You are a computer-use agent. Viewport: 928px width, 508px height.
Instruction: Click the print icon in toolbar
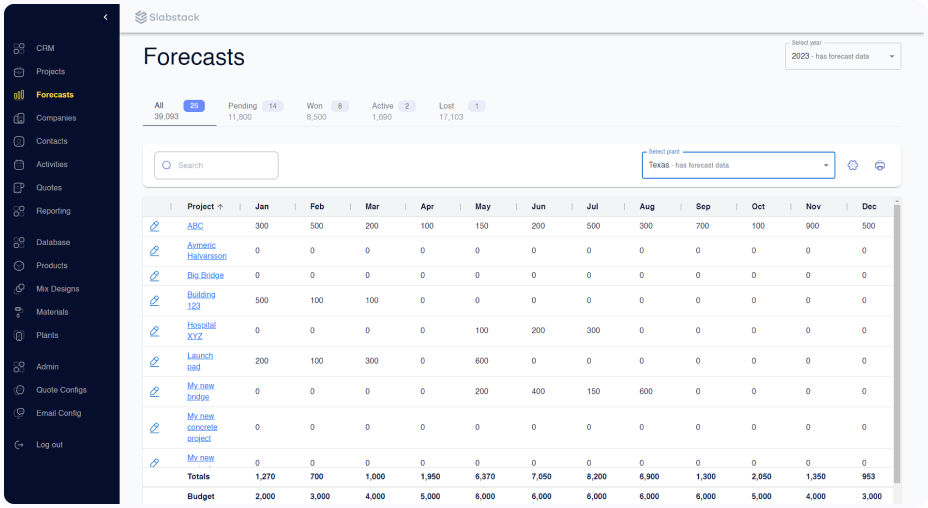(880, 165)
